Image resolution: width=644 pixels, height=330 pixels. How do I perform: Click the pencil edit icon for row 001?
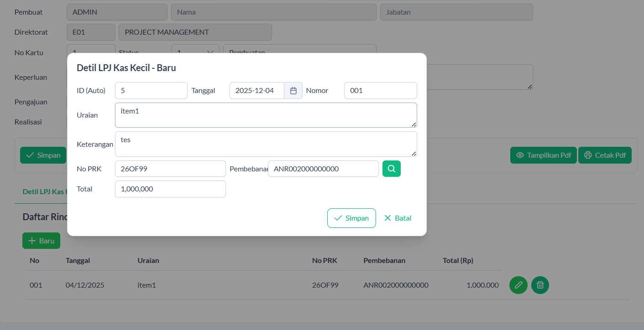coord(518,285)
